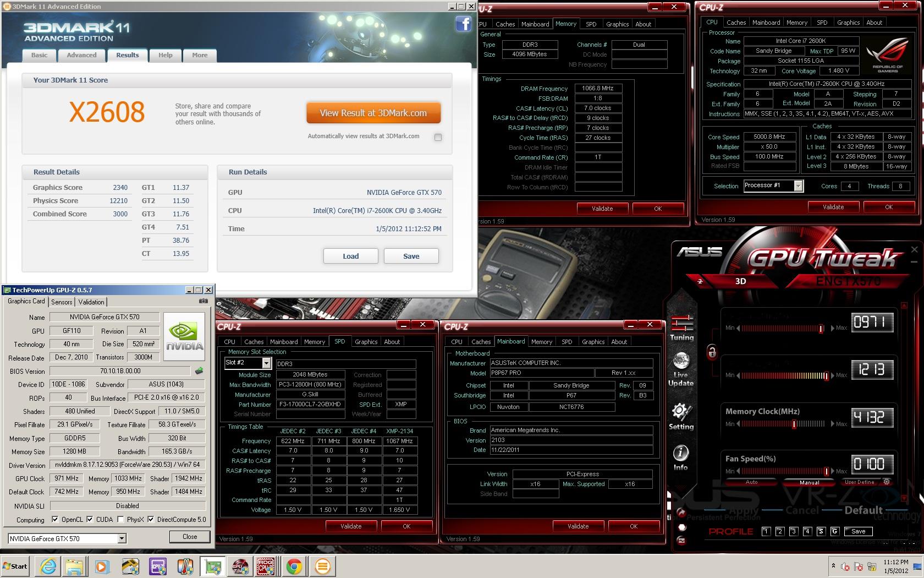Click GPU clock 0971 slider handle
This screenshot has width=924, height=578.
[x=821, y=328]
